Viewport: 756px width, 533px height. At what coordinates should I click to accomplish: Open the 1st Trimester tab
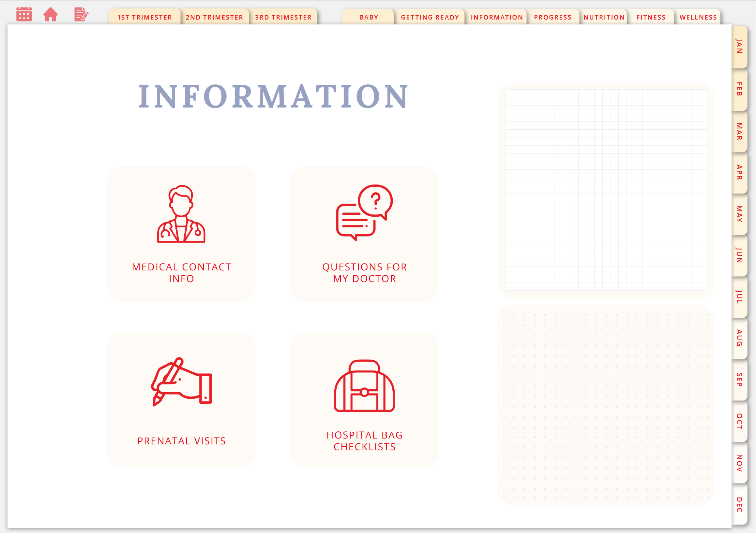(x=144, y=17)
